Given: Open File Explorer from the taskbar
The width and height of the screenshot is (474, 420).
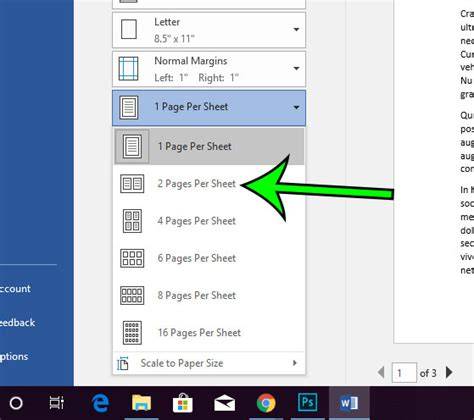Looking at the screenshot, I should click(142, 403).
